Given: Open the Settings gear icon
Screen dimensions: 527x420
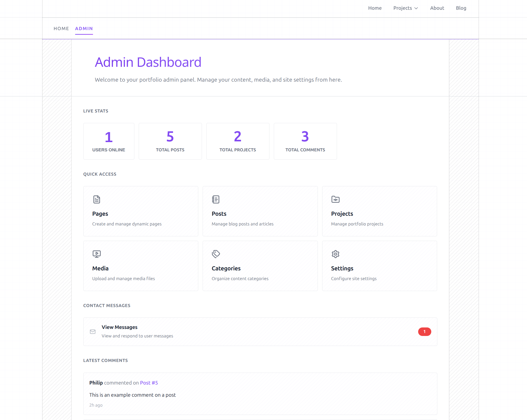Looking at the screenshot, I should (x=335, y=254).
